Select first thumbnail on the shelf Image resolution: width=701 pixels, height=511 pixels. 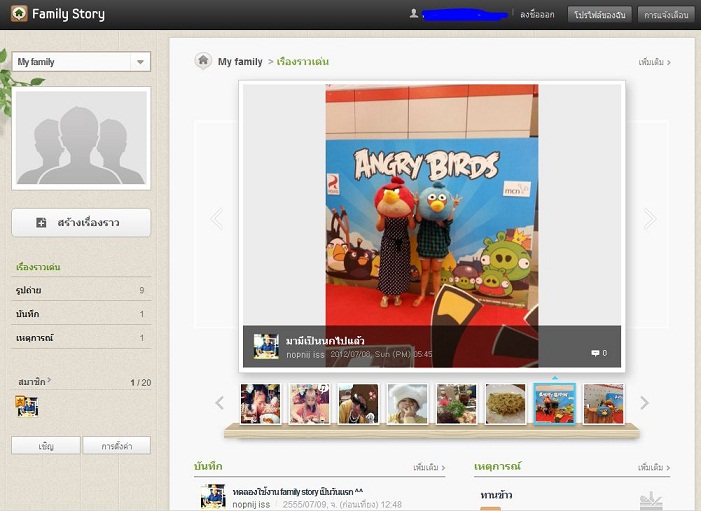[x=260, y=404]
